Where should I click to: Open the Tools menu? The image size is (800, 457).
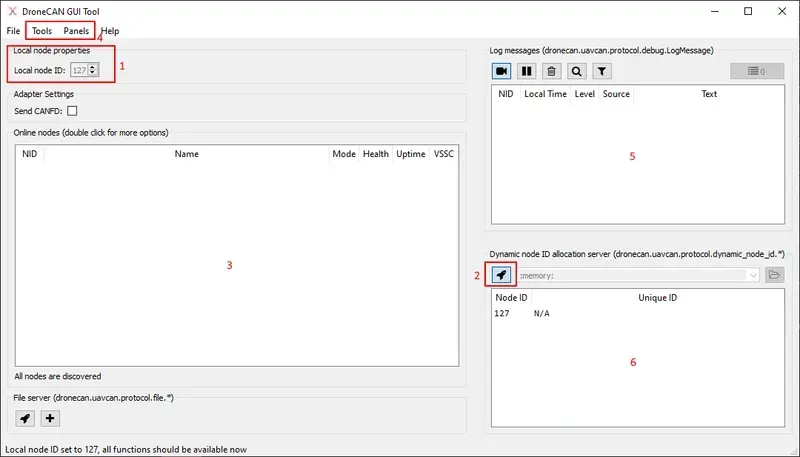point(42,31)
